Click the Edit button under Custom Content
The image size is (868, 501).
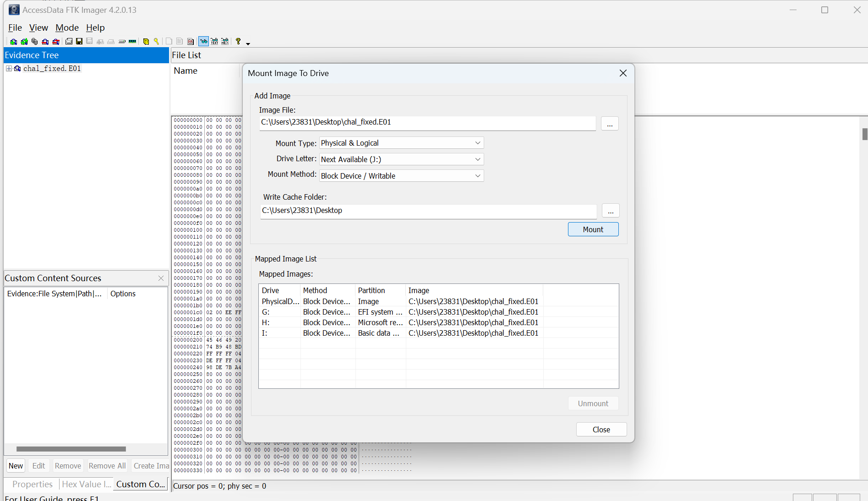[38, 466]
